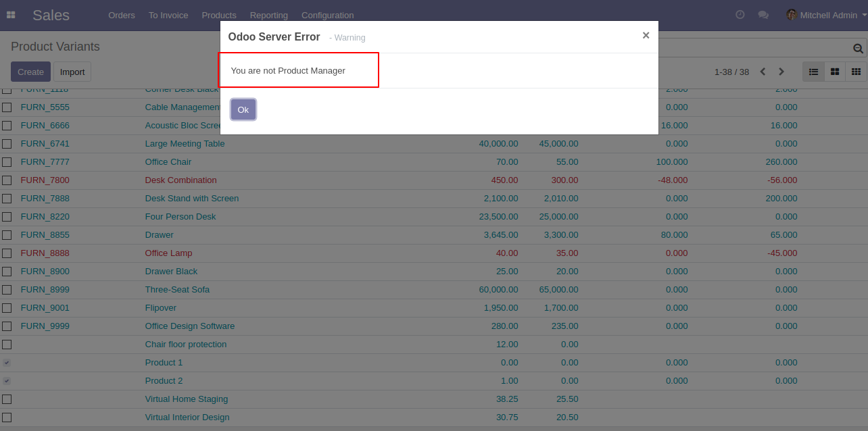
Task: Go to next page arrow
Action: [781, 72]
